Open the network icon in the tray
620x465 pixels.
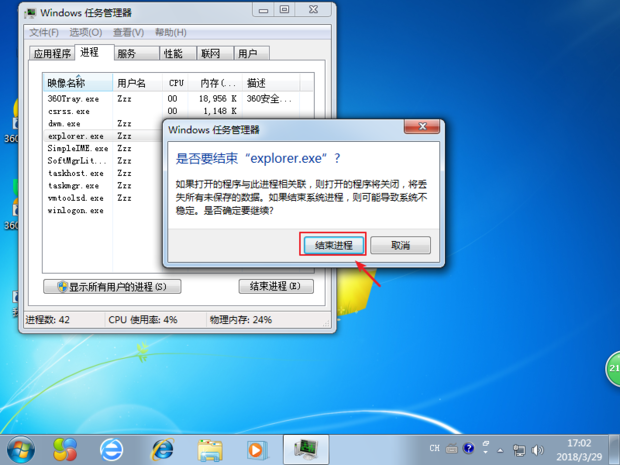519,450
